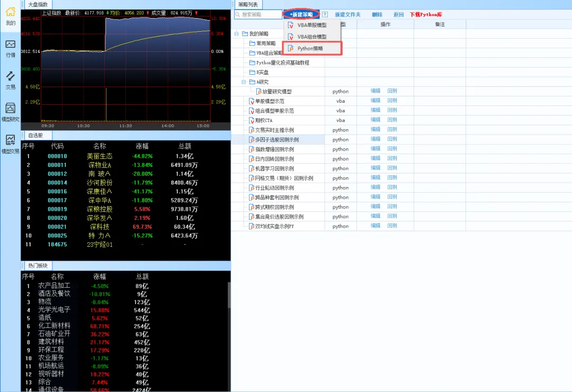Select the 自选股 tab
This screenshot has width=572, height=392.
tap(35, 136)
